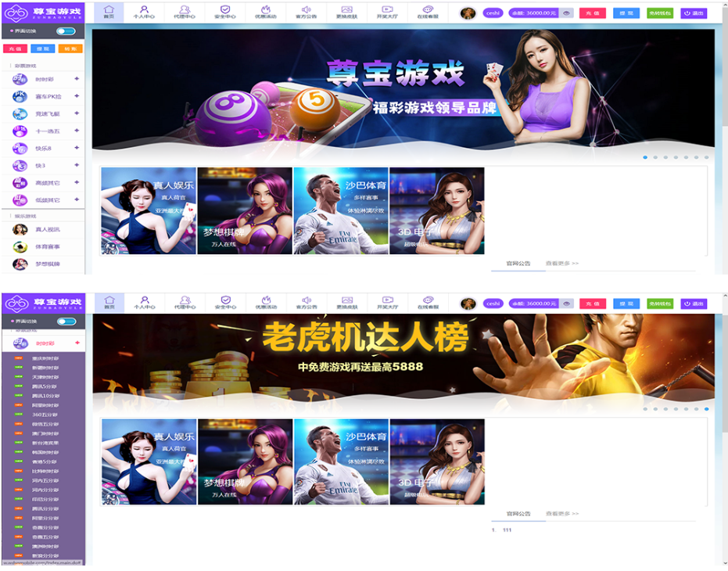Expand 快乐8 category with plus sign
This screenshot has height=571, width=728.
[x=77, y=148]
